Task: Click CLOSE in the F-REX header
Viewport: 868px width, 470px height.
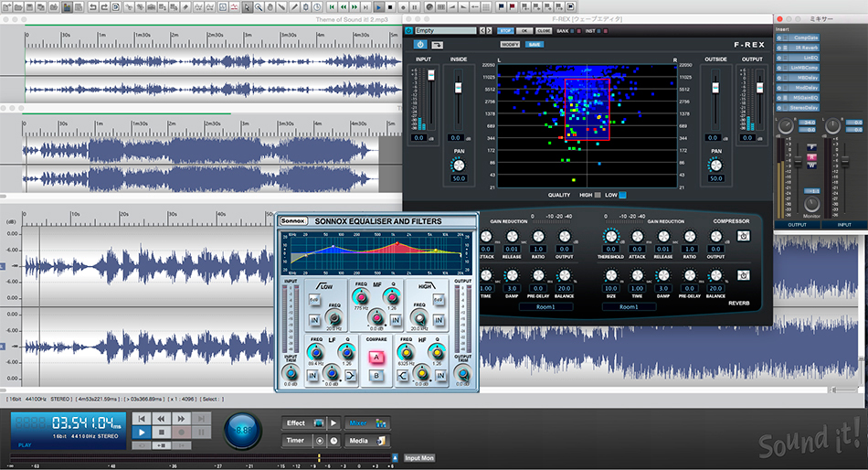Action: coord(544,31)
